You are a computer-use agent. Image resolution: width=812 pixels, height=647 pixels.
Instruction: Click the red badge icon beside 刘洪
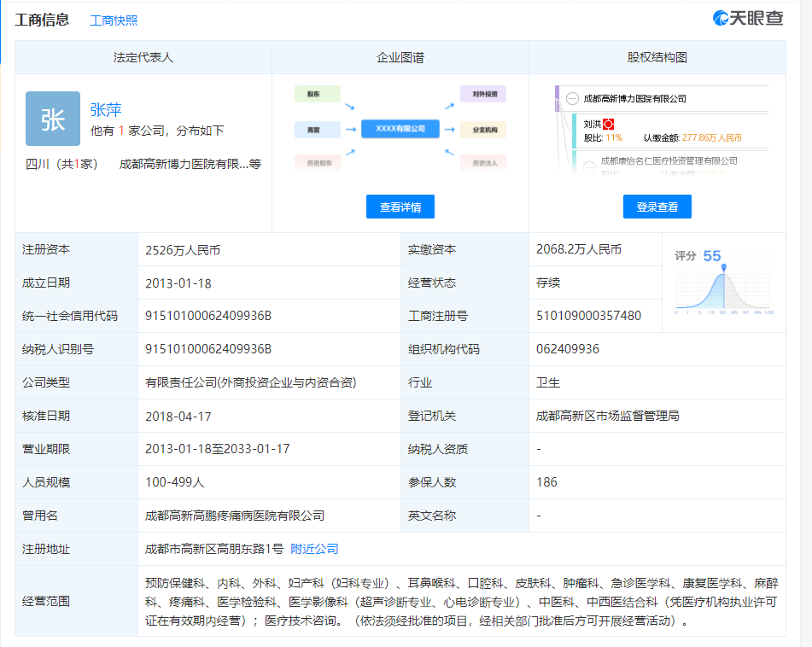tap(609, 125)
